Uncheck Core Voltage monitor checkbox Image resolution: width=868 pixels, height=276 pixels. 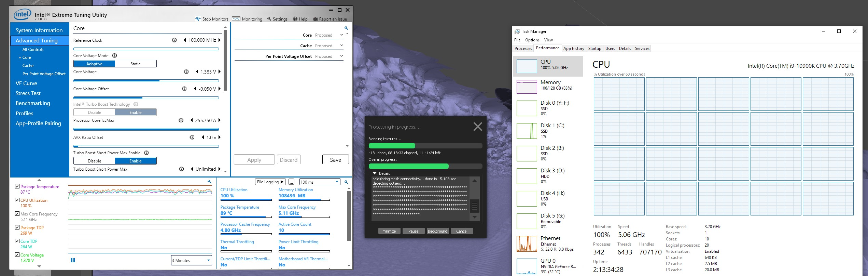coord(17,255)
